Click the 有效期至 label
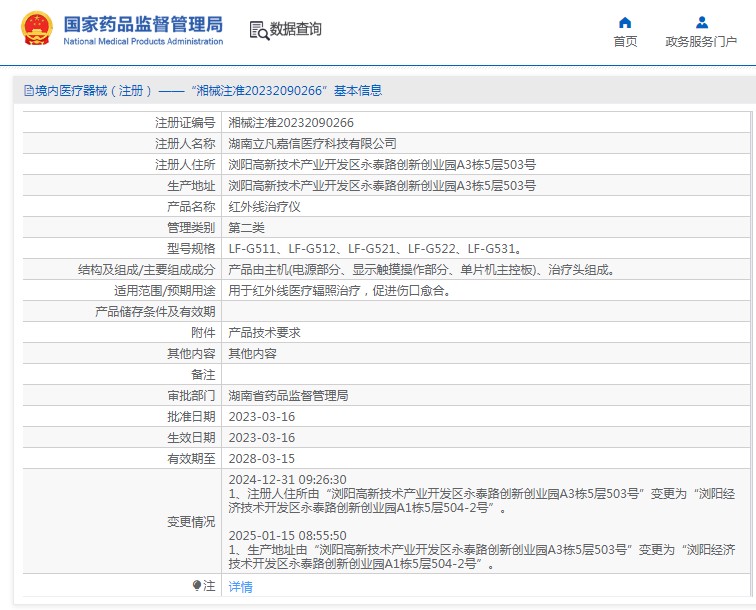756x610 pixels. coord(191,459)
